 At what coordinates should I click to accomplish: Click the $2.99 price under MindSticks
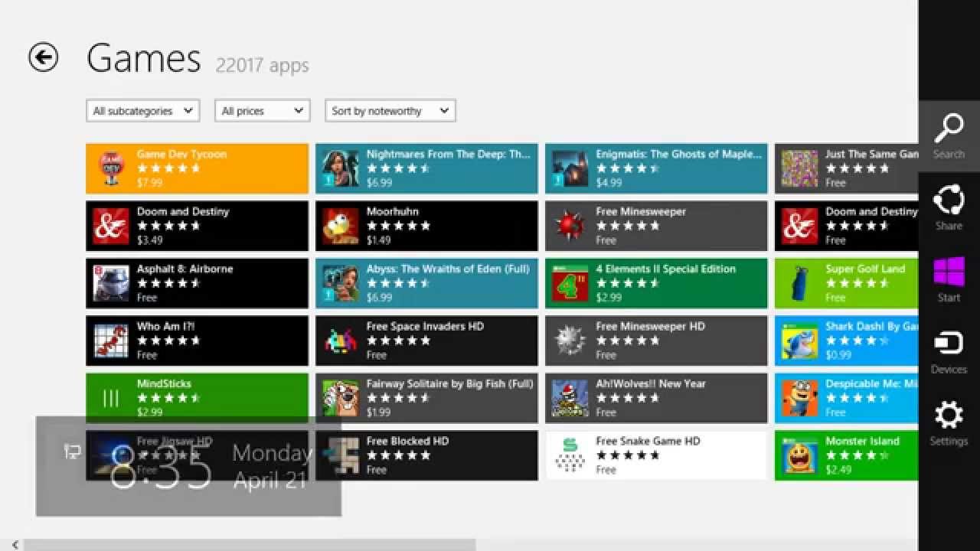[x=149, y=412]
